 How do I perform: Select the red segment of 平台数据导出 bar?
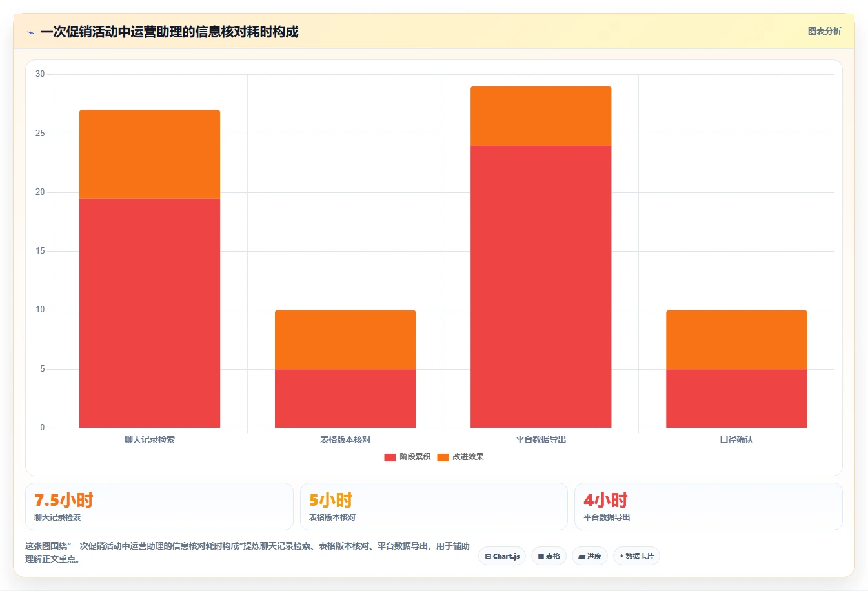(541, 286)
